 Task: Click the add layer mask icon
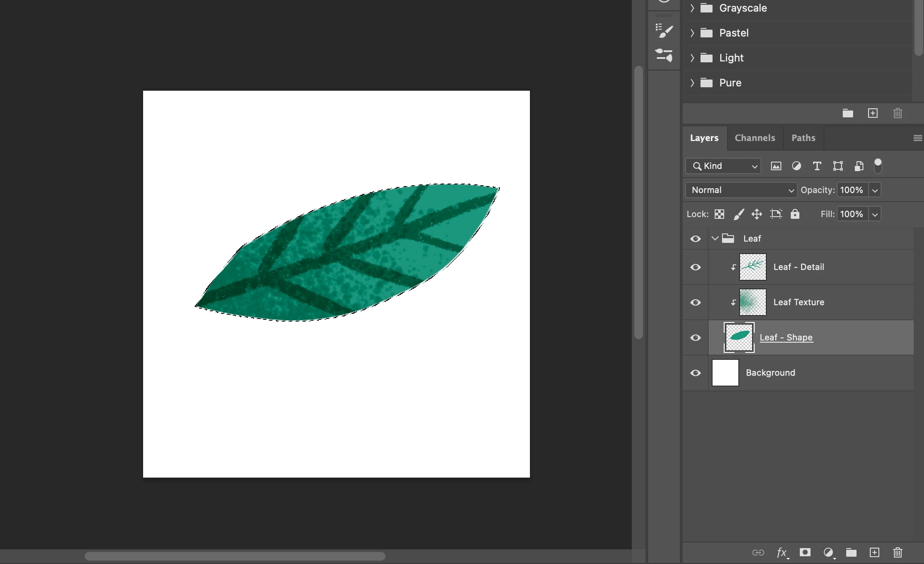(x=805, y=552)
